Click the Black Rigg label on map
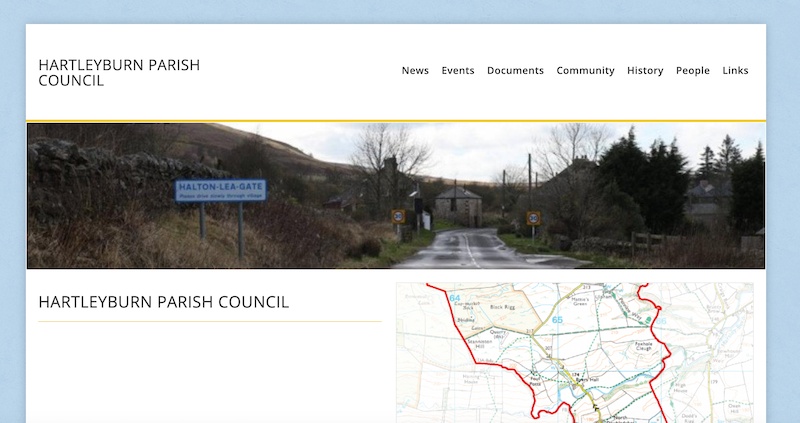This screenshot has width=800, height=423. [501, 305]
